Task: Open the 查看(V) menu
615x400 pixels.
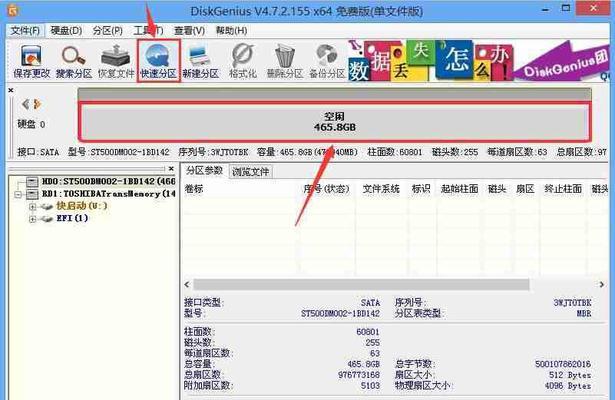Action: 189,31
